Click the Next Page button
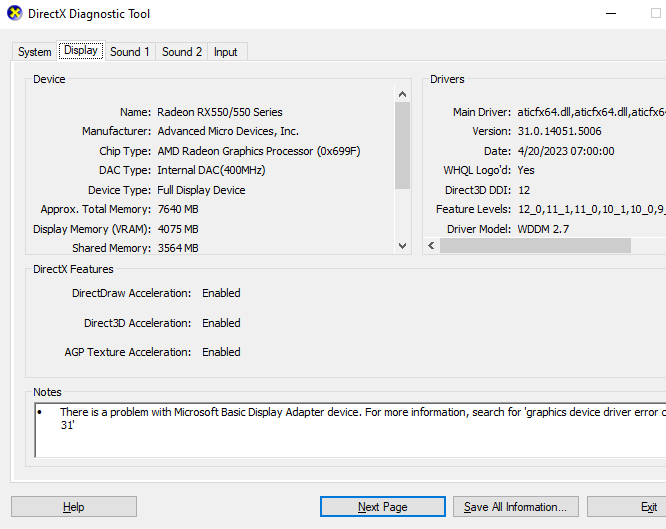Screen dimensions: 666x529 (x=383, y=506)
